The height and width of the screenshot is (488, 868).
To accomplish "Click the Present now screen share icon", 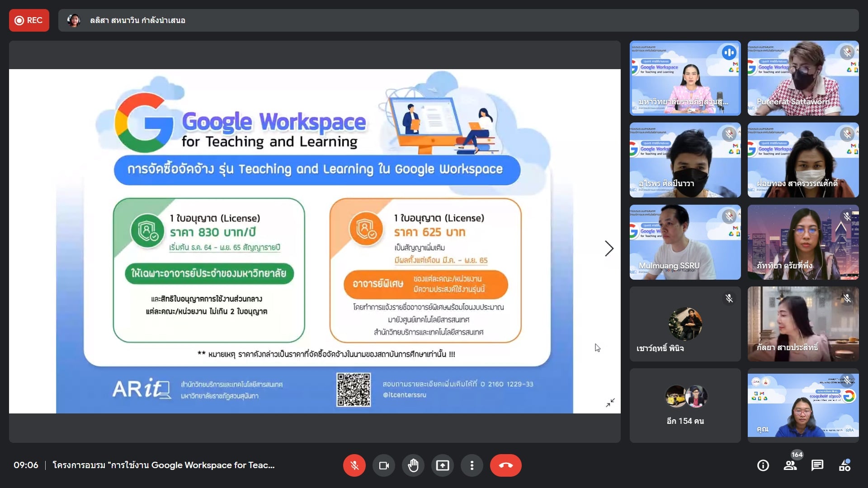I will coord(443,465).
